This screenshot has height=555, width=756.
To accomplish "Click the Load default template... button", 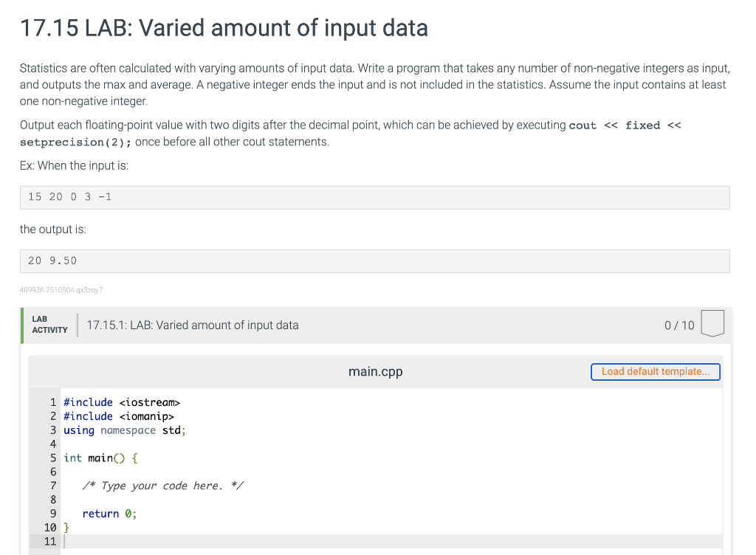I will [x=655, y=372].
